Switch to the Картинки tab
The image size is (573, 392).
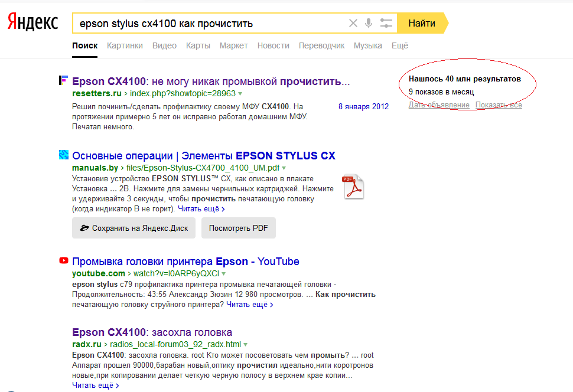tap(125, 45)
